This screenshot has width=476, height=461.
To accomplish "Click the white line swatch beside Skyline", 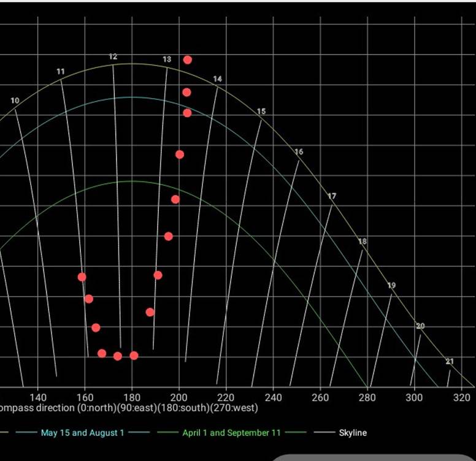I will point(324,433).
